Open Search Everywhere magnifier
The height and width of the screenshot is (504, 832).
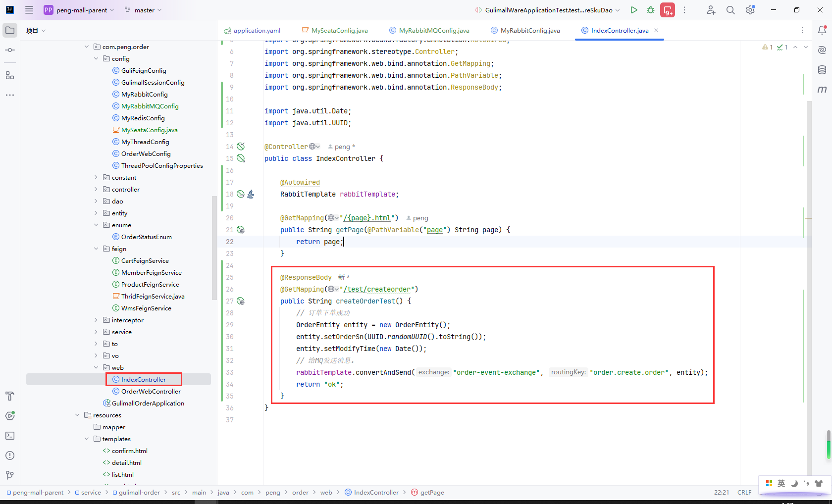tap(730, 10)
